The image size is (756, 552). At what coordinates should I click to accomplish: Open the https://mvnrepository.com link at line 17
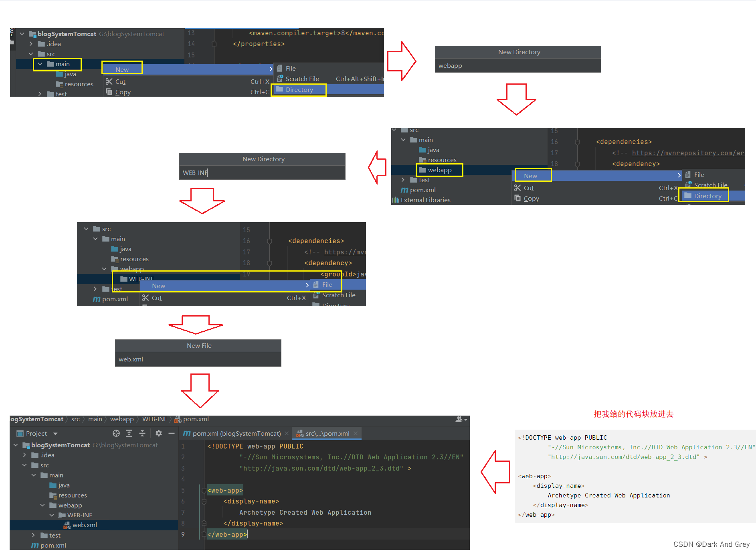(688, 153)
